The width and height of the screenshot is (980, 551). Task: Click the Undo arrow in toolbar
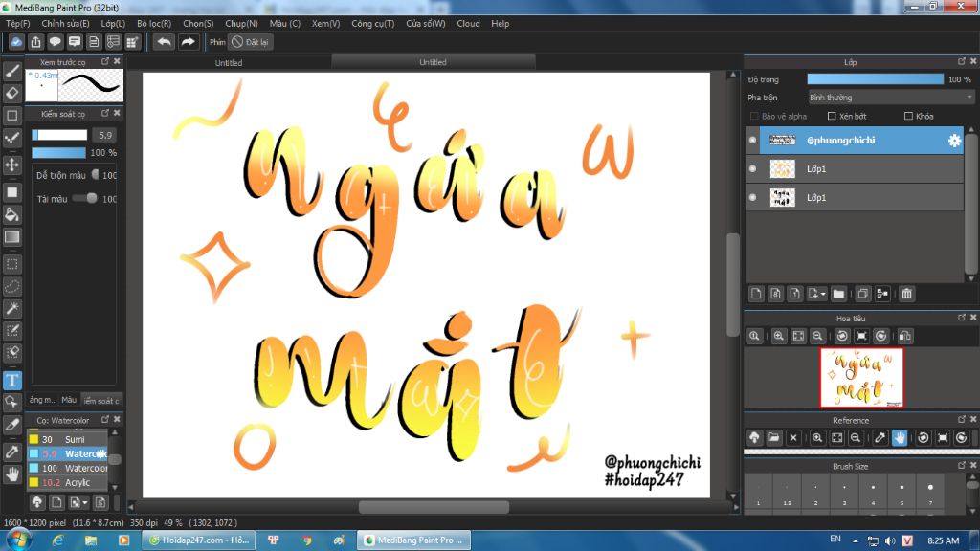(x=164, y=42)
